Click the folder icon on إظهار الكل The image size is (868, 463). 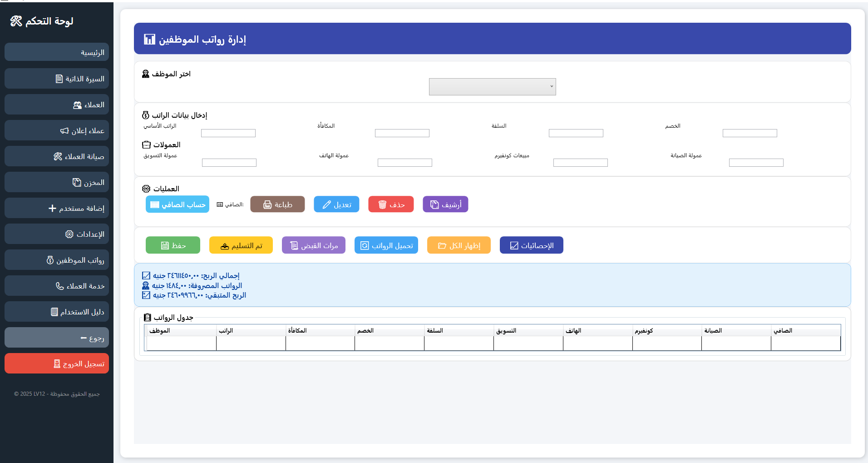pyautogui.click(x=442, y=246)
